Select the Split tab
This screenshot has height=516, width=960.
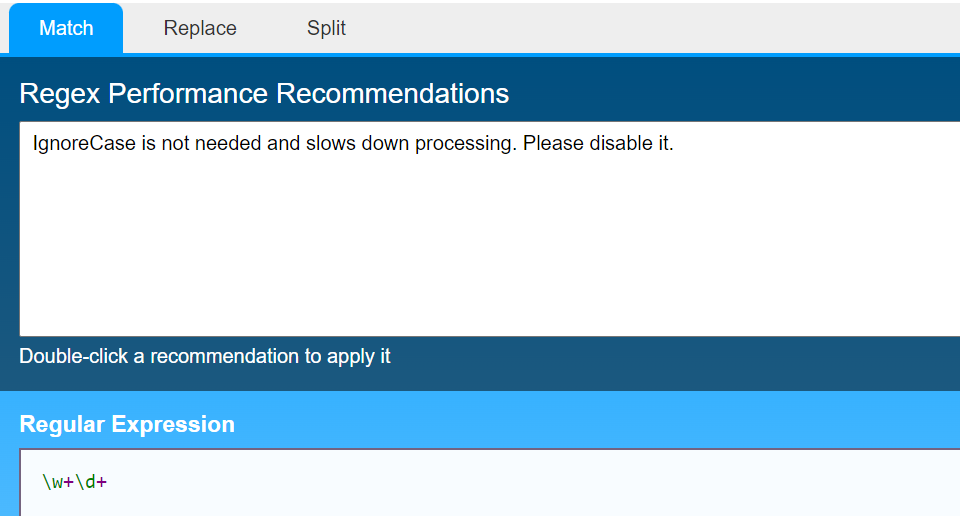[x=326, y=28]
